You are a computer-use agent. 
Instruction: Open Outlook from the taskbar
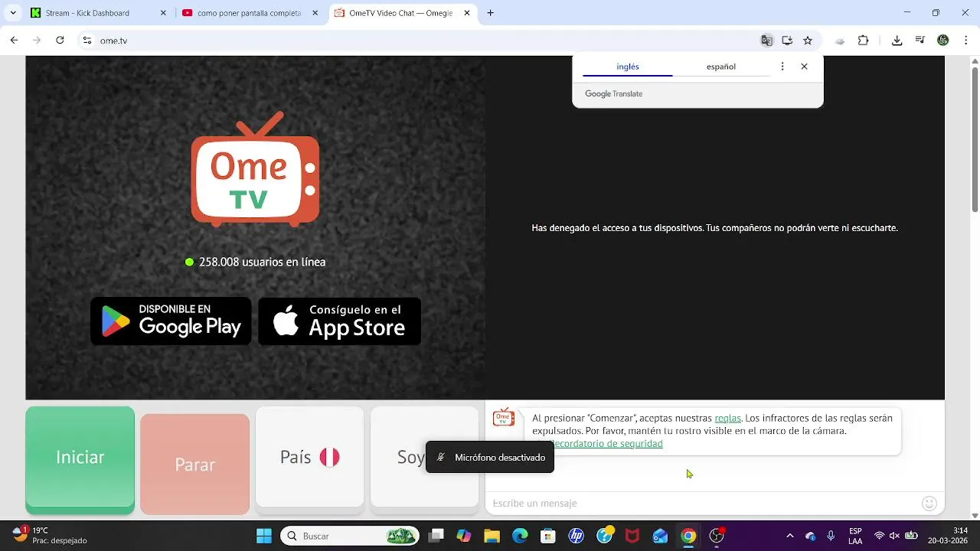660,536
